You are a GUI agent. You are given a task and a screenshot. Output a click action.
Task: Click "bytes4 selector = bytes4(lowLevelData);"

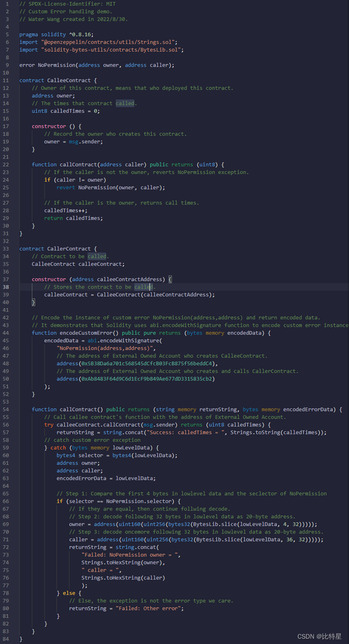117,456
